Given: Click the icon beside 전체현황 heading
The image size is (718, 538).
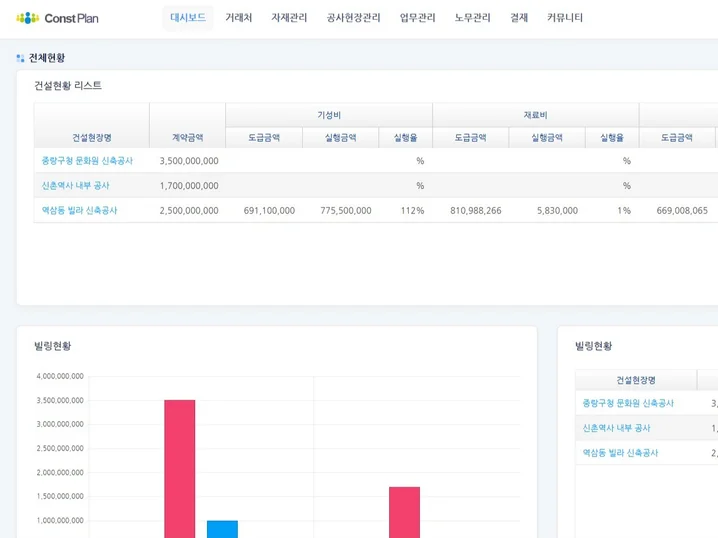Looking at the screenshot, I should point(20,58).
